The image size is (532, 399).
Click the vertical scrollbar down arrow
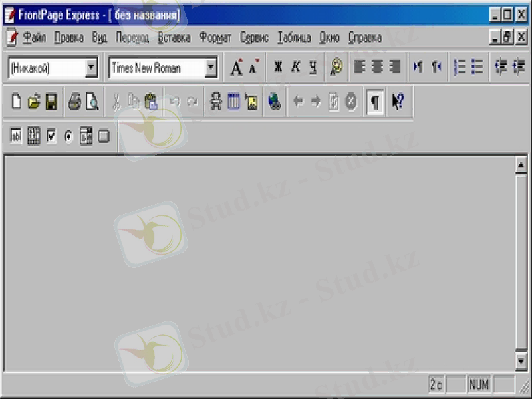point(521,361)
